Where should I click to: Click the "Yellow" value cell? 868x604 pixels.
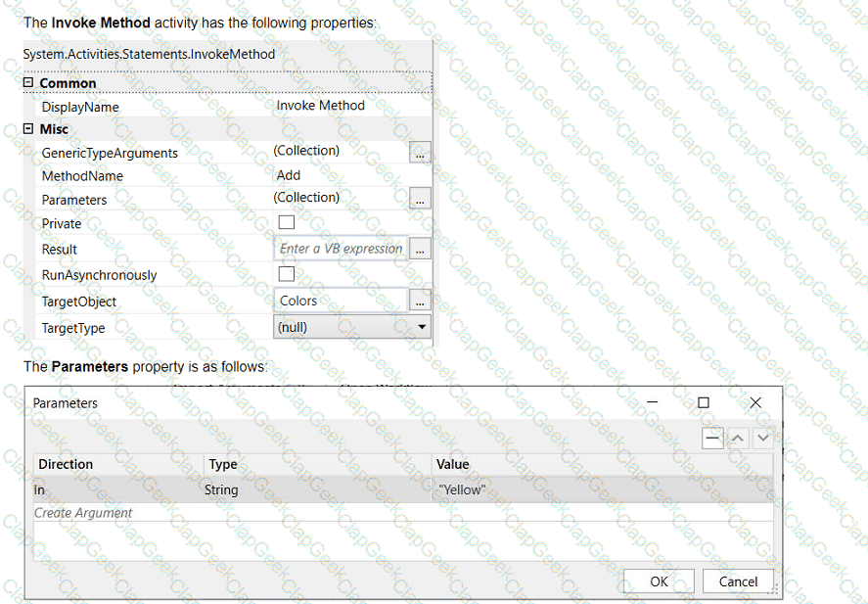(x=602, y=489)
